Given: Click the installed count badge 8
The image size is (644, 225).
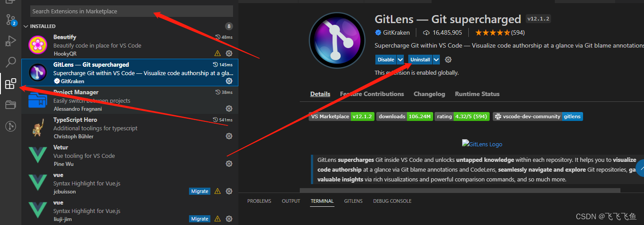Looking at the screenshot, I should tap(229, 26).
